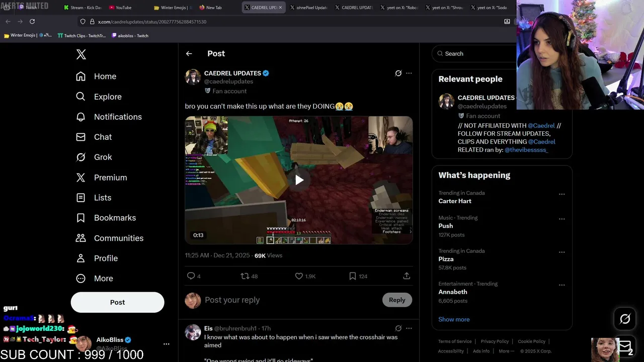Click the browser address bar URL
The height and width of the screenshot is (362, 644).
[x=152, y=22]
